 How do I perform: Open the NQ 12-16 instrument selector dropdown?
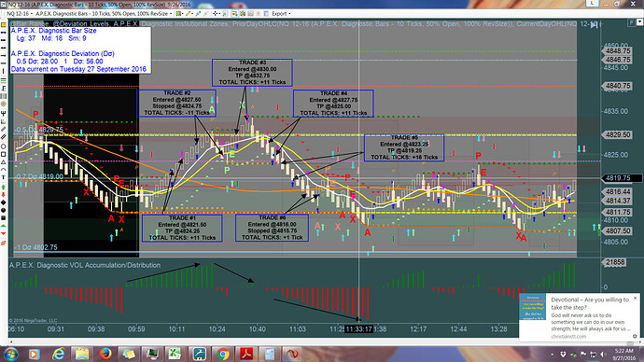pyautogui.click(x=21, y=14)
